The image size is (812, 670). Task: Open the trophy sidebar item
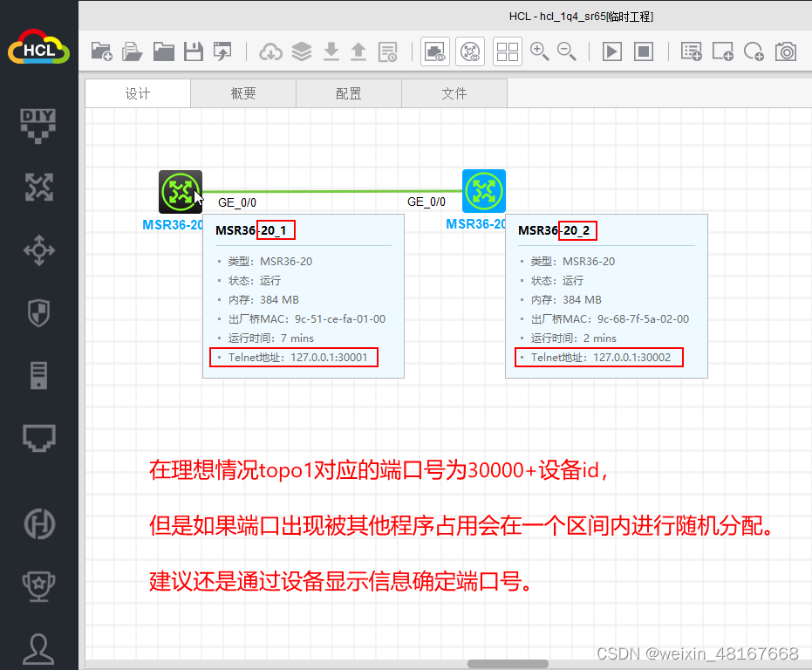pyautogui.click(x=39, y=586)
